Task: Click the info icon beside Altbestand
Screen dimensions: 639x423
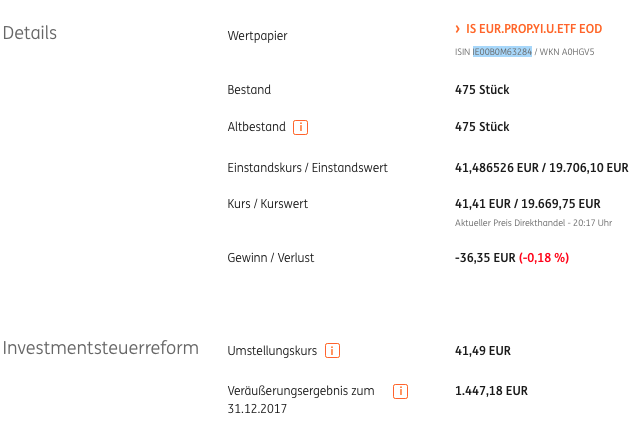Action: (x=300, y=127)
